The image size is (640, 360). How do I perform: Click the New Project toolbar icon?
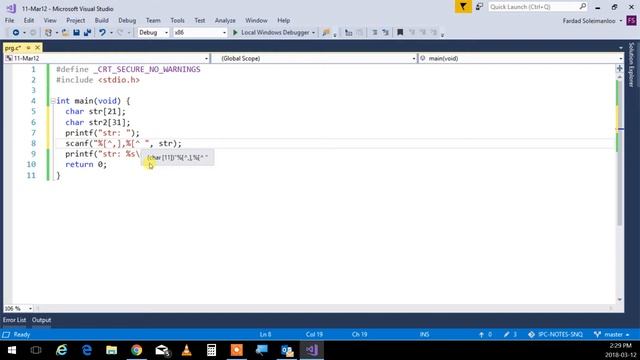click(x=48, y=32)
